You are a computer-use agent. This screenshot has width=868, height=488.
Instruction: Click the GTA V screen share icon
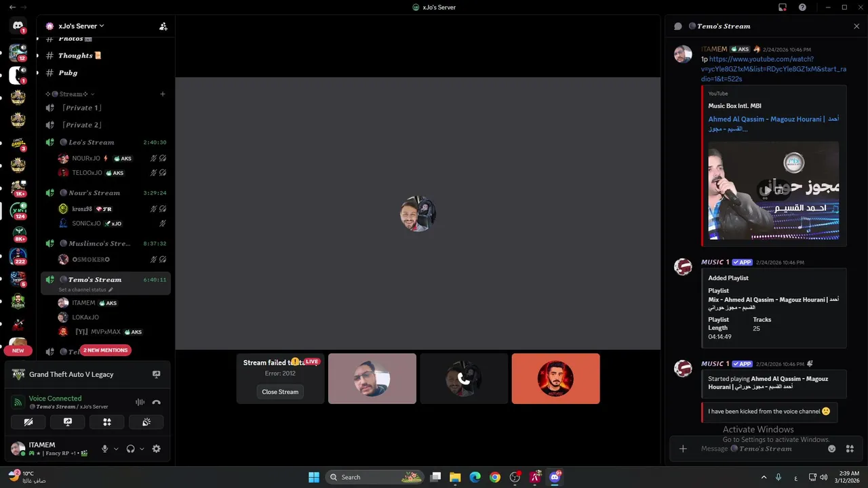tap(157, 374)
